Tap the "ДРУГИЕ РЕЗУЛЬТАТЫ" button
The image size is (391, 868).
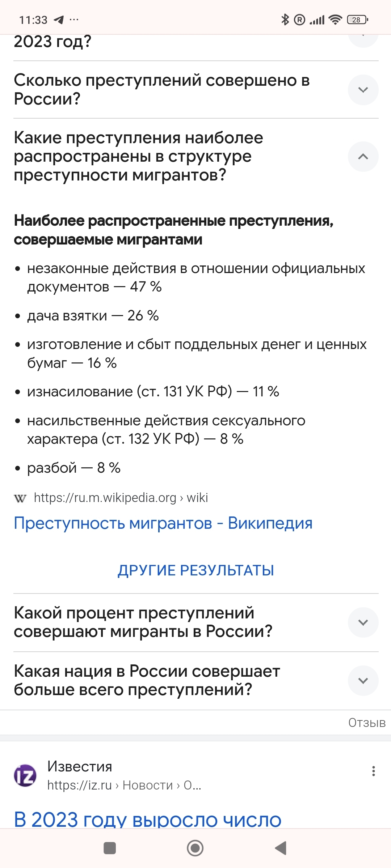[195, 570]
